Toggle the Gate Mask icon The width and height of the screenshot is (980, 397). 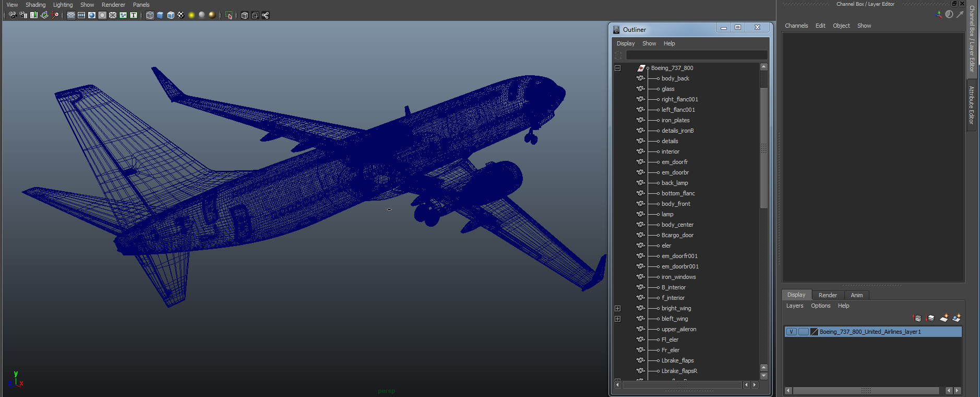(102, 15)
